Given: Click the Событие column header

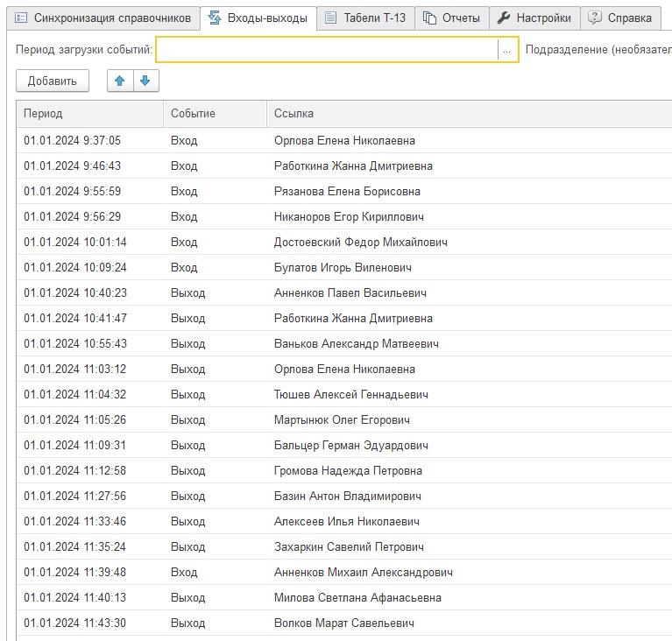Looking at the screenshot, I should (x=214, y=114).
